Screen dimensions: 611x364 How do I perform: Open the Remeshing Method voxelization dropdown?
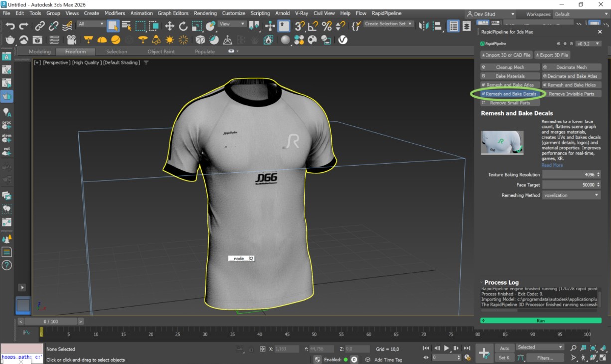click(x=571, y=195)
